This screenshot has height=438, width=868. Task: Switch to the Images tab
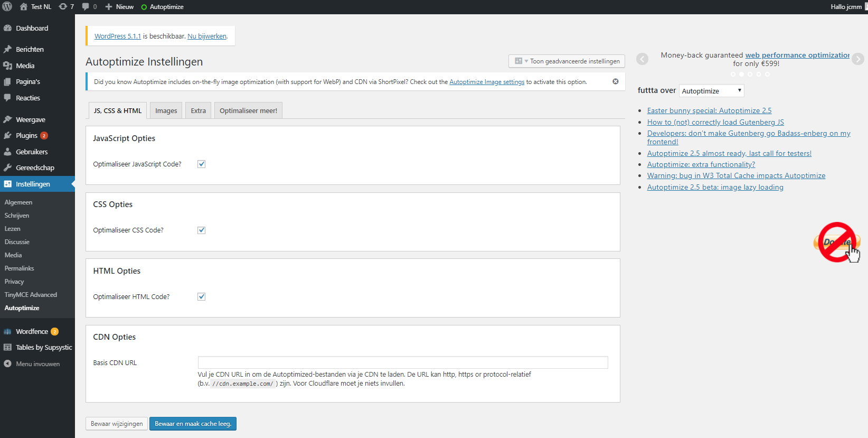(x=166, y=110)
